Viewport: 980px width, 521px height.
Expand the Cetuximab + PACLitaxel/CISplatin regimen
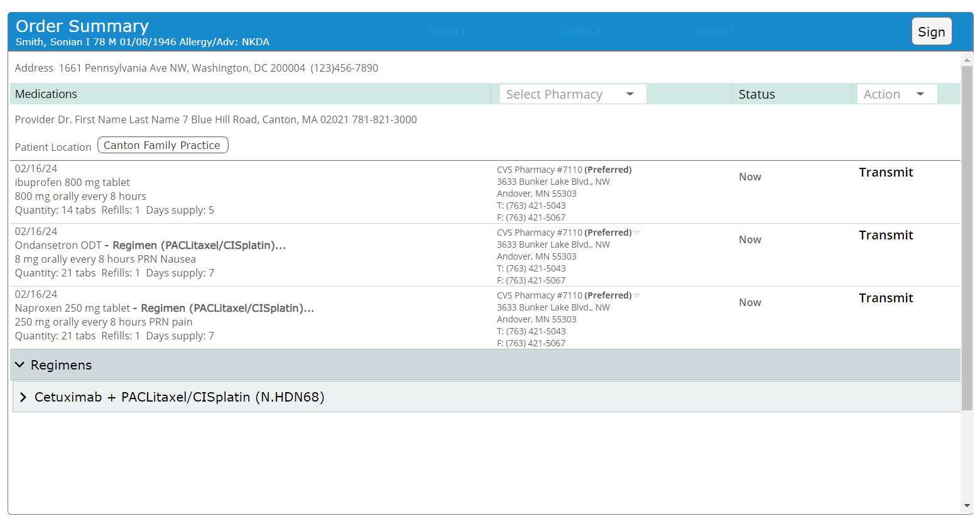point(23,397)
